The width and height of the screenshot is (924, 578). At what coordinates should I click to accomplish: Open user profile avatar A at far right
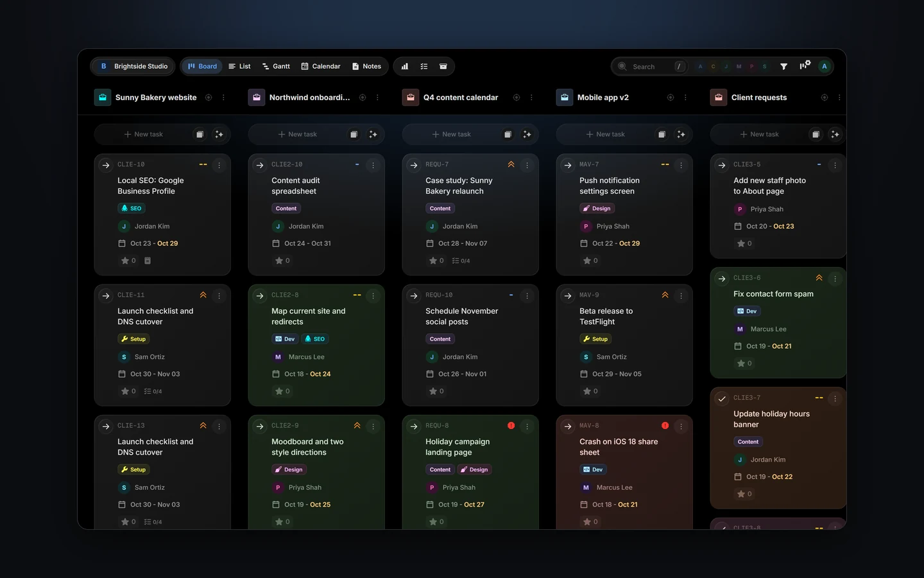pyautogui.click(x=825, y=66)
